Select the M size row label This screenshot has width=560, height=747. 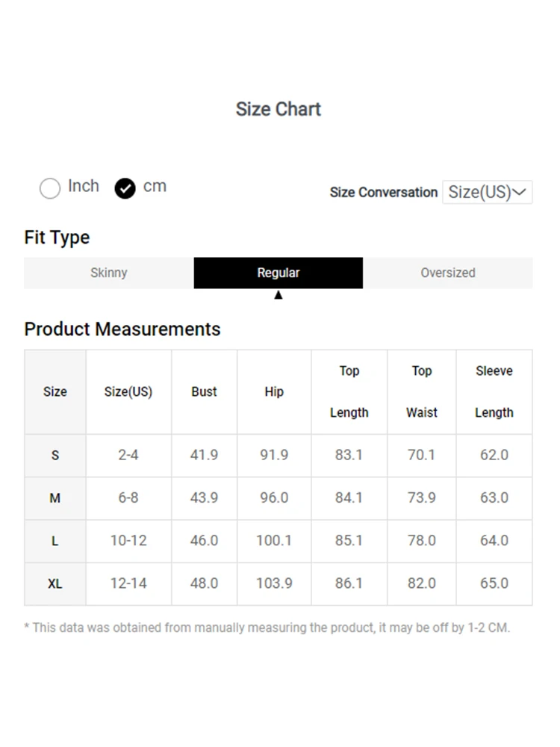(x=55, y=498)
